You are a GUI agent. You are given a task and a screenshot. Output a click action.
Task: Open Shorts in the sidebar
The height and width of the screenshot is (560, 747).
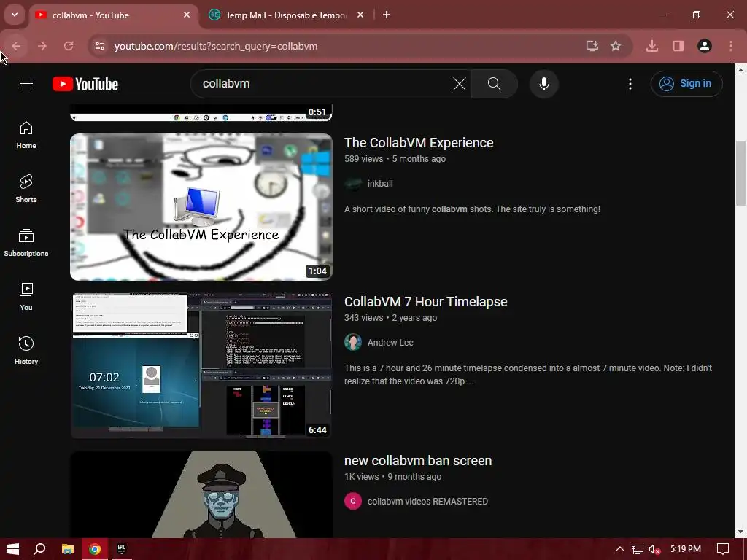point(26,189)
